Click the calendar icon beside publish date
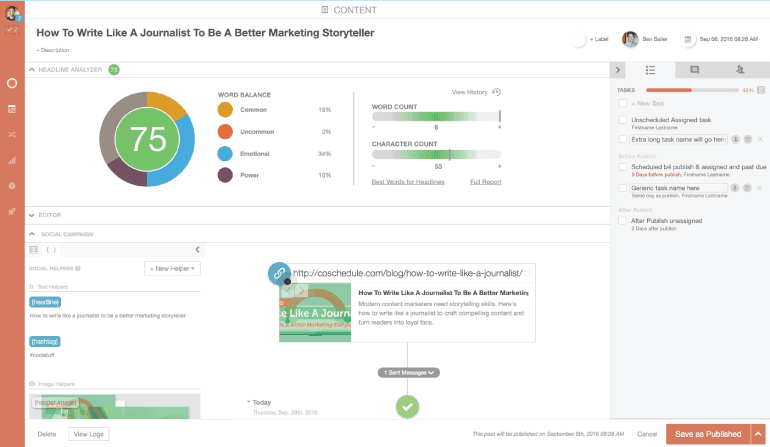Viewport: 770px width, 447px height. (x=688, y=40)
